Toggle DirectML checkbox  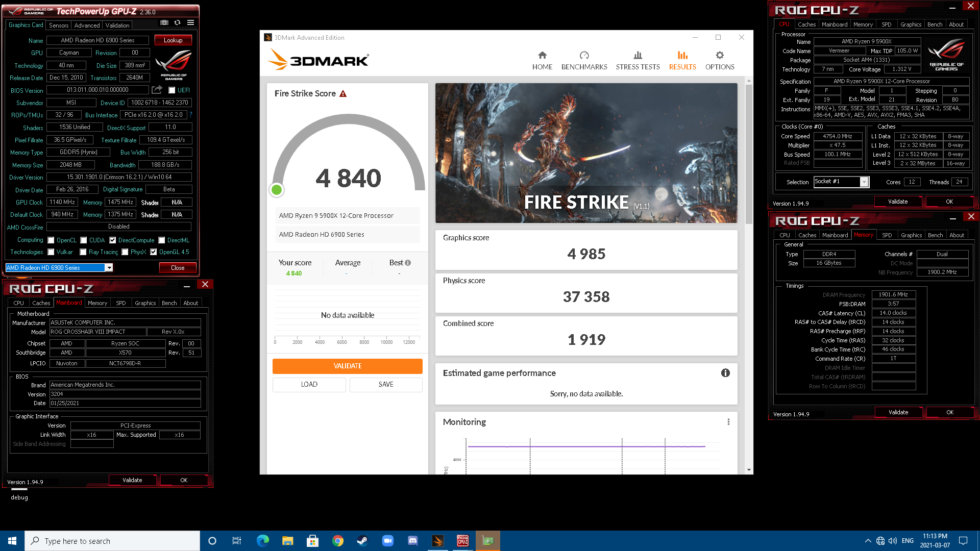[161, 240]
